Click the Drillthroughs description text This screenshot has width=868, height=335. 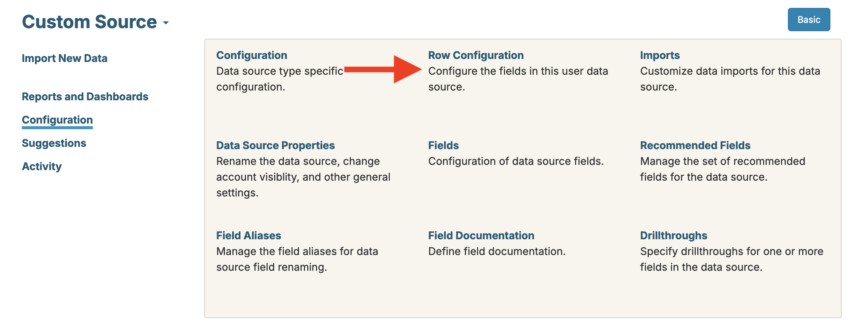pos(731,259)
